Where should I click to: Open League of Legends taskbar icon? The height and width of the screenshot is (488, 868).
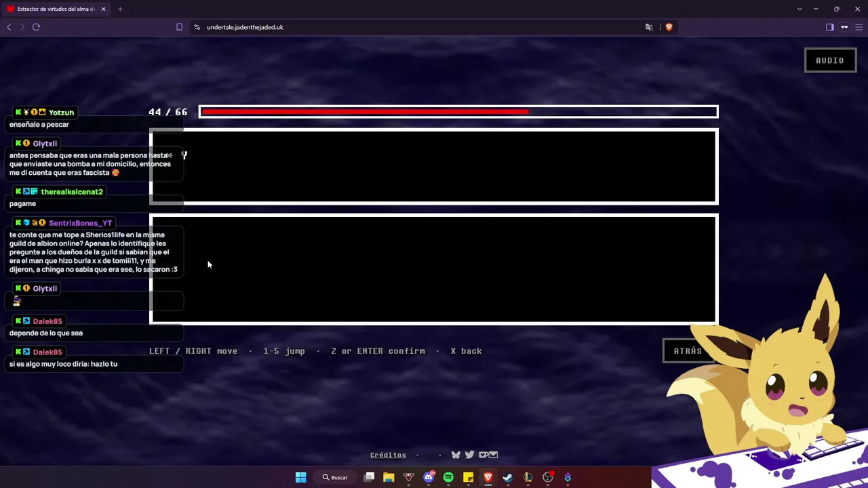[x=528, y=477]
